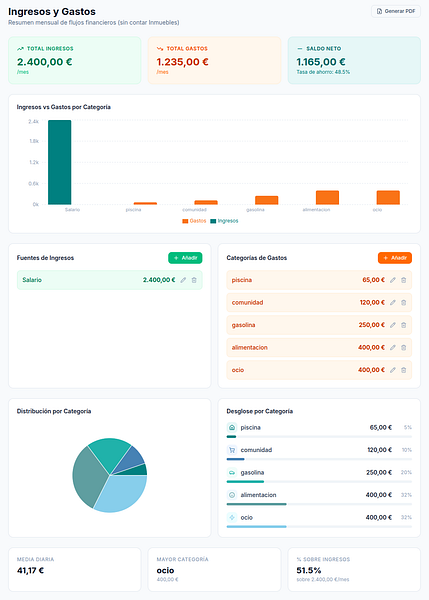Generate the PDF report
This screenshot has width=429, height=600.
pyautogui.click(x=396, y=11)
